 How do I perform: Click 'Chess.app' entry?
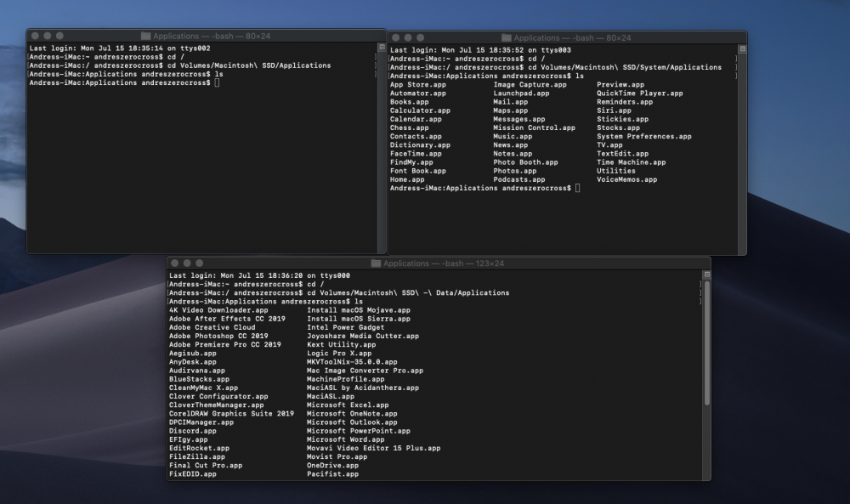coord(410,127)
